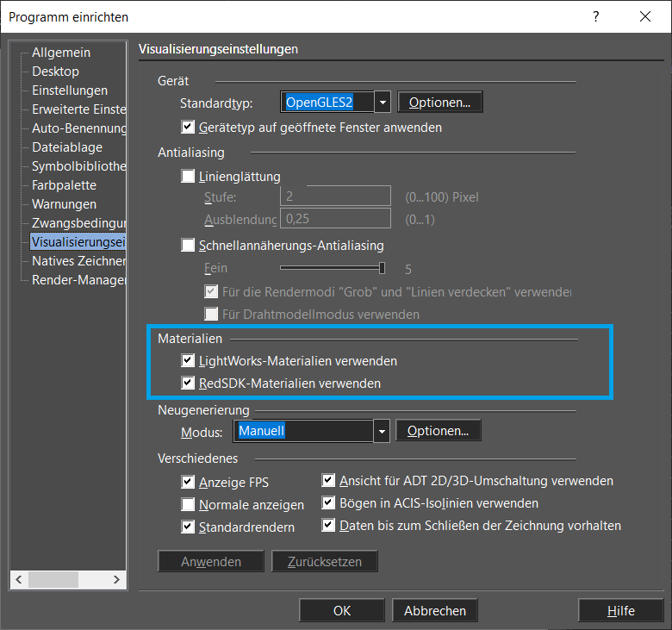This screenshot has height=630, width=672.
Task: Open Hilfe for this dialog
Action: point(621,610)
